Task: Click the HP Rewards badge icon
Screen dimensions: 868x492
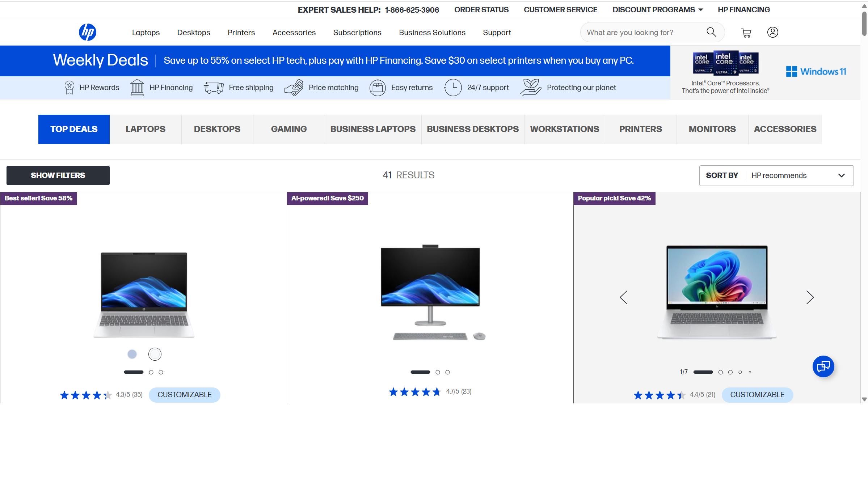Action: click(69, 88)
